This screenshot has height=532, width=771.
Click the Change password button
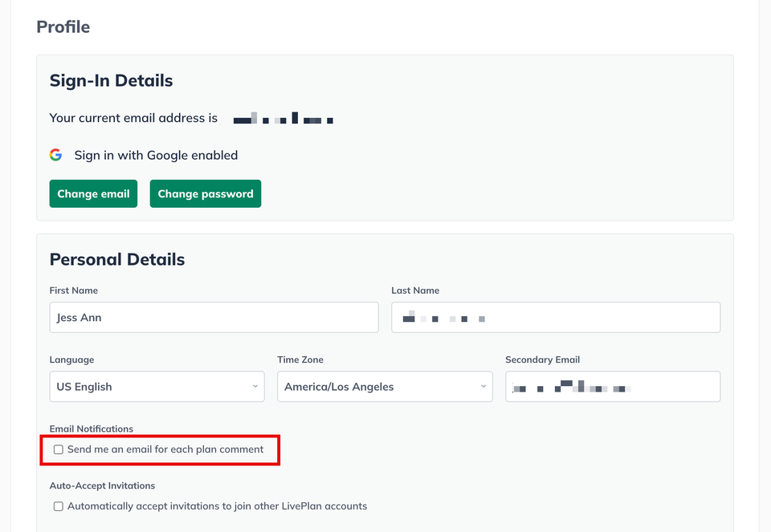206,193
